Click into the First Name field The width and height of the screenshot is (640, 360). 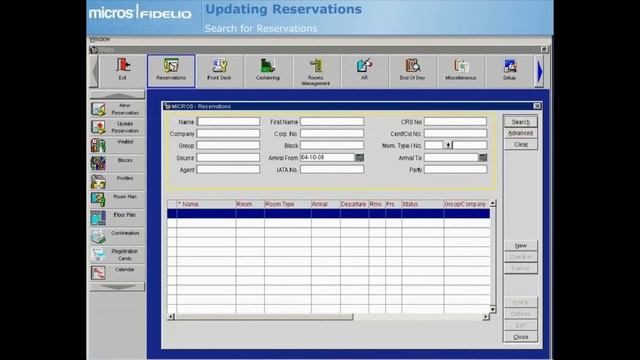coord(332,122)
